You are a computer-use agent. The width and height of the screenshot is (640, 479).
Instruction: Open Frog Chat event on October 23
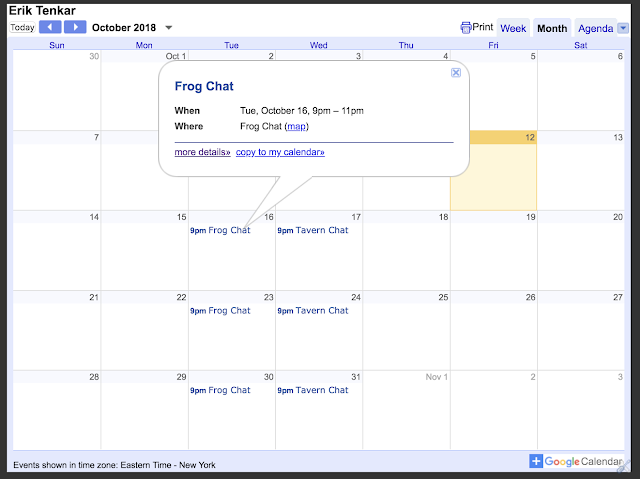tap(220, 310)
